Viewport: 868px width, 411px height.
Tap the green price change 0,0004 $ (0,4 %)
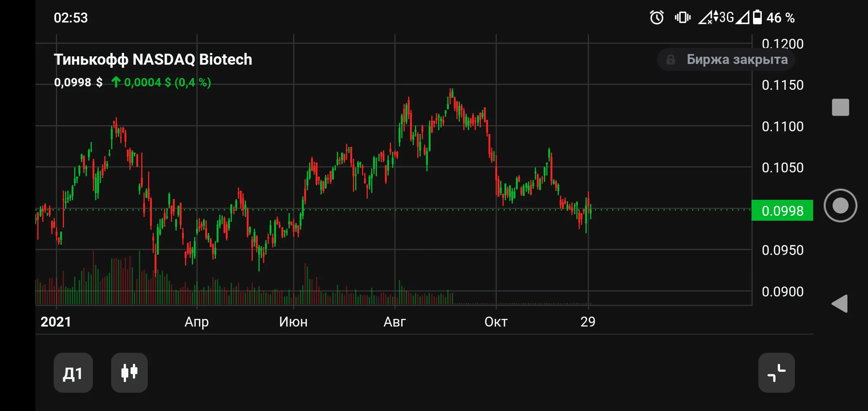pyautogui.click(x=168, y=82)
